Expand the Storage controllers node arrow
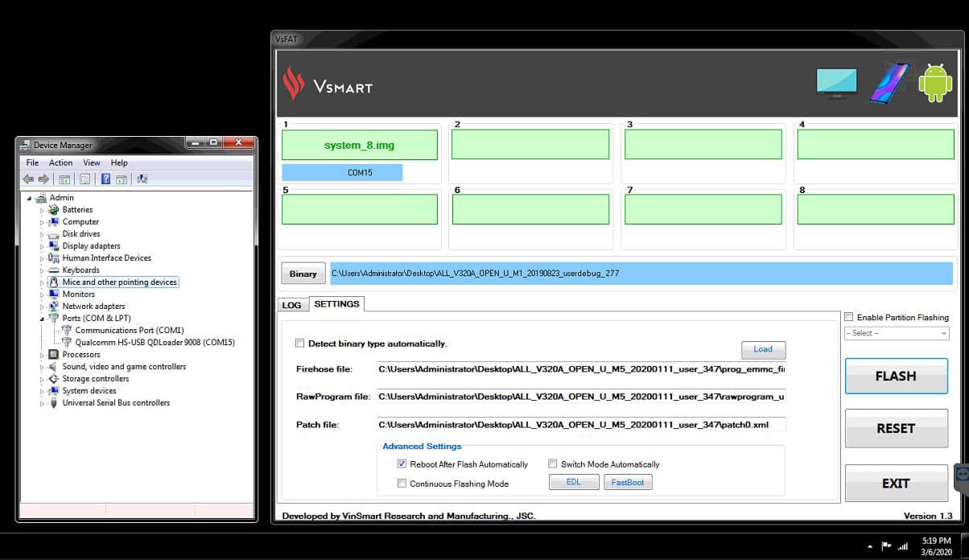This screenshot has height=560, width=969. [43, 379]
